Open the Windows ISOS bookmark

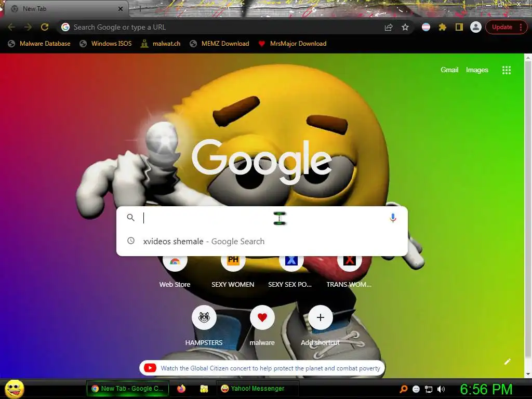click(105, 44)
